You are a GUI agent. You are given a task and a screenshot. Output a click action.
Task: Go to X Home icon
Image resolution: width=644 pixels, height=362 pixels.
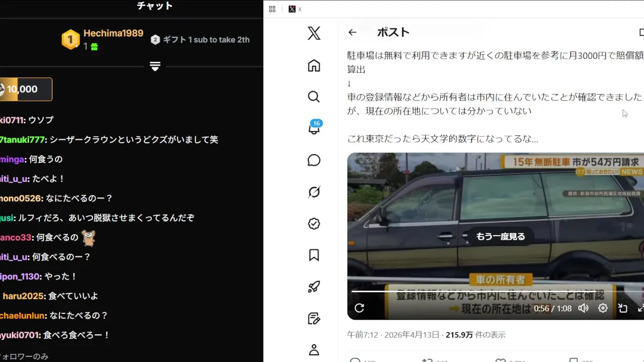tap(314, 65)
